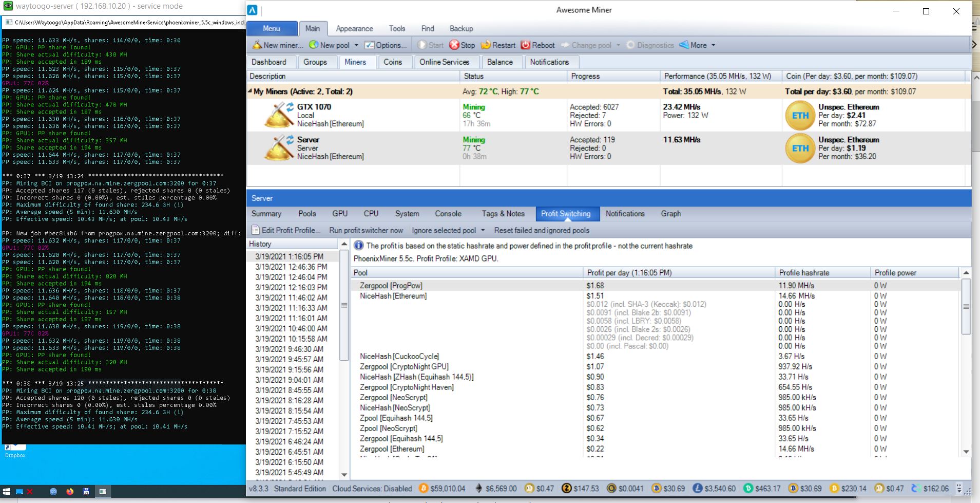The height and width of the screenshot is (503, 980).
Task: Click the red Stop icon
Action: pos(454,45)
